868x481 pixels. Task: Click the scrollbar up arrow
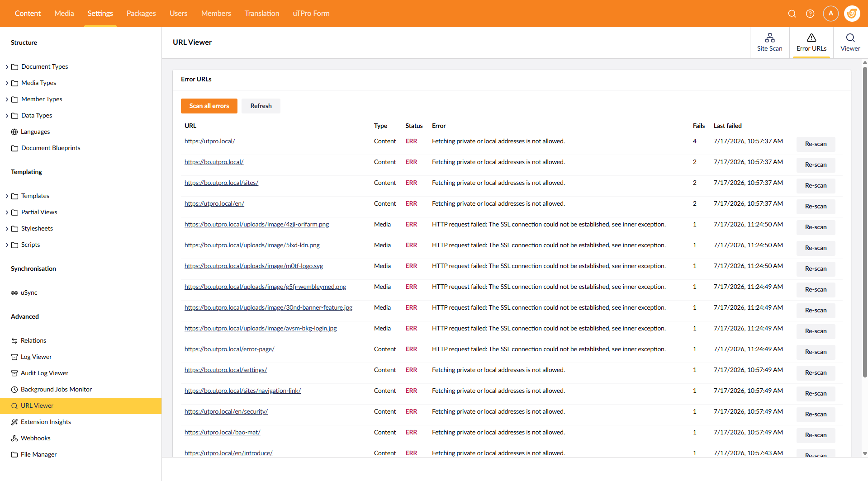[x=865, y=63]
